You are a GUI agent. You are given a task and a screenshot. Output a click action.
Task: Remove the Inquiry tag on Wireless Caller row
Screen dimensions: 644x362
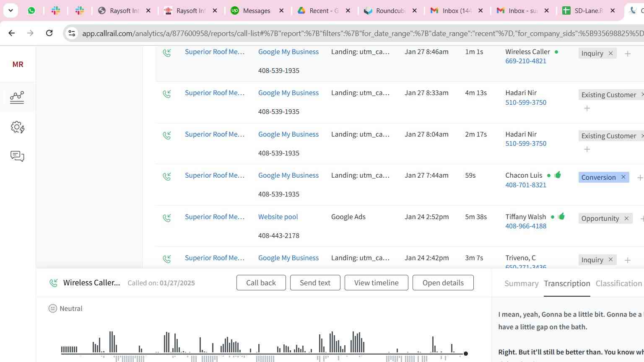coord(610,53)
